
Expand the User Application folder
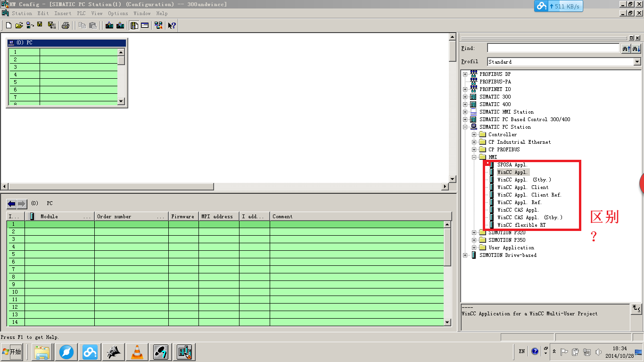click(x=474, y=247)
